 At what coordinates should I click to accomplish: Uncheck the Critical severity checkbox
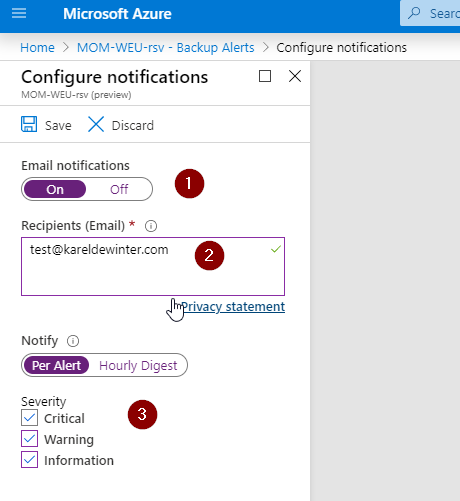(x=29, y=418)
